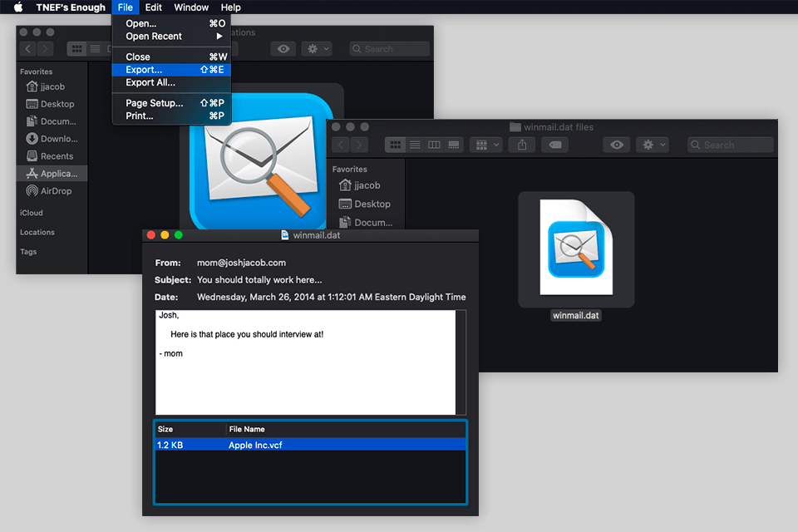Click the 1.2 KB size cell
The width and height of the screenshot is (798, 532).
(x=170, y=445)
